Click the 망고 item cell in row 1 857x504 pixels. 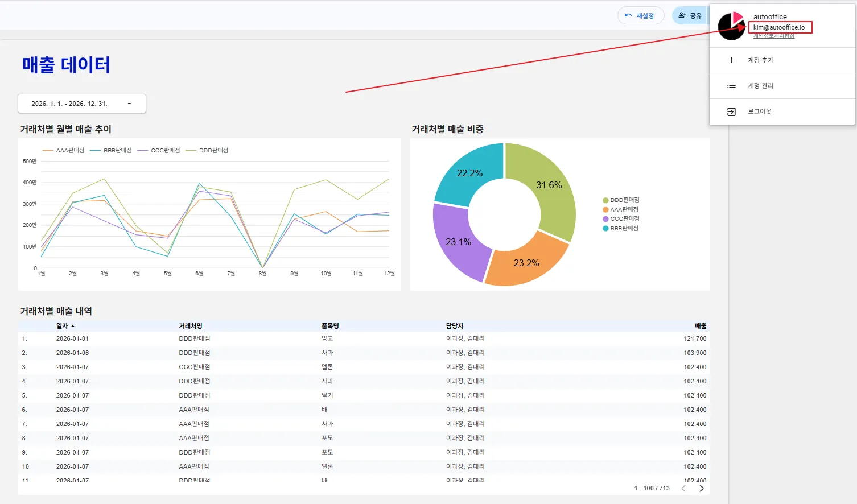point(327,338)
